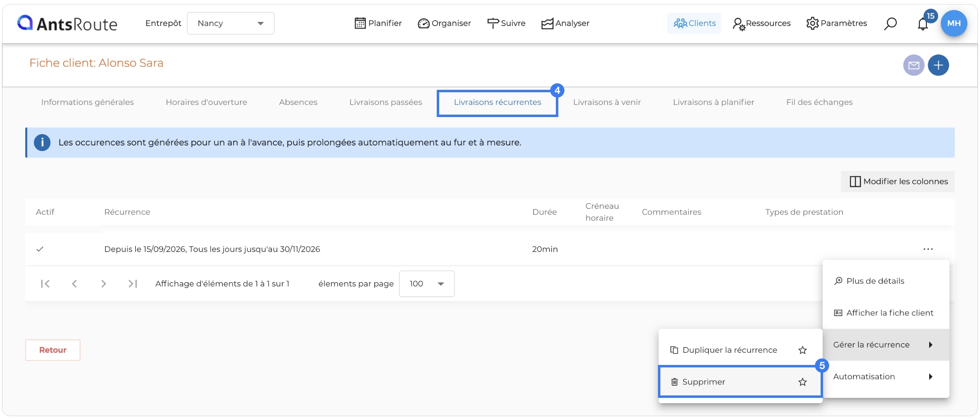The width and height of the screenshot is (980, 419).
Task: Open the Organiser section
Action: (444, 23)
